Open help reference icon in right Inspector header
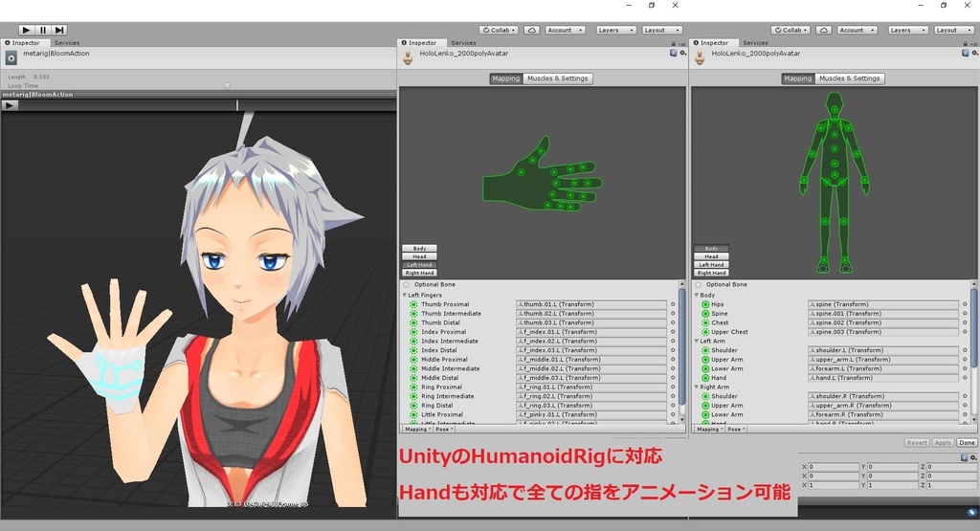The image size is (980, 531). (x=965, y=54)
